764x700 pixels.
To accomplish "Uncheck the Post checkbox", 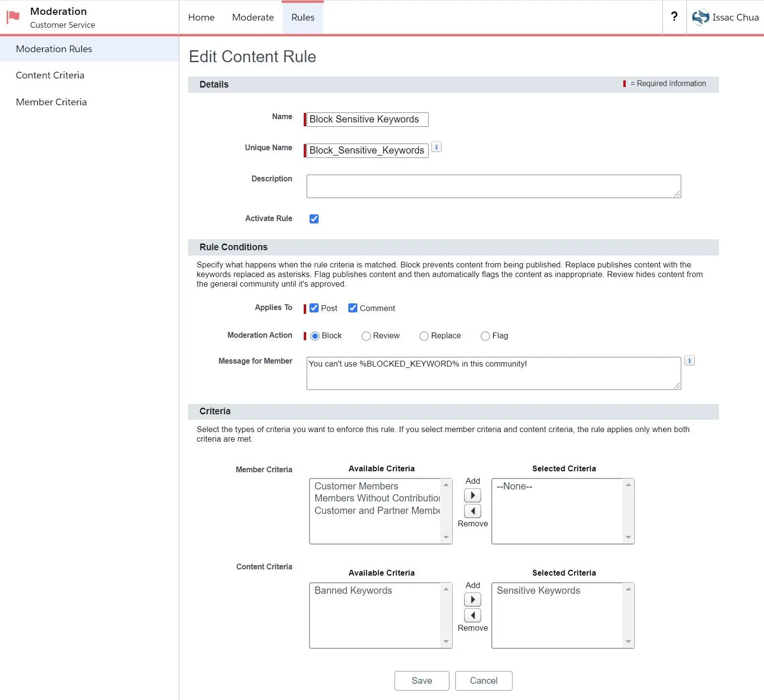I will pos(314,308).
